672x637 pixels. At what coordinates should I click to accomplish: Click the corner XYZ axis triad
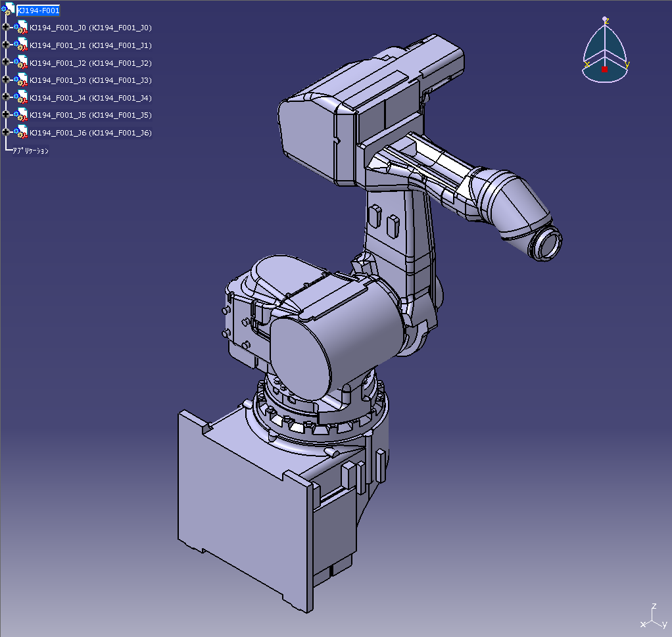tap(654, 617)
